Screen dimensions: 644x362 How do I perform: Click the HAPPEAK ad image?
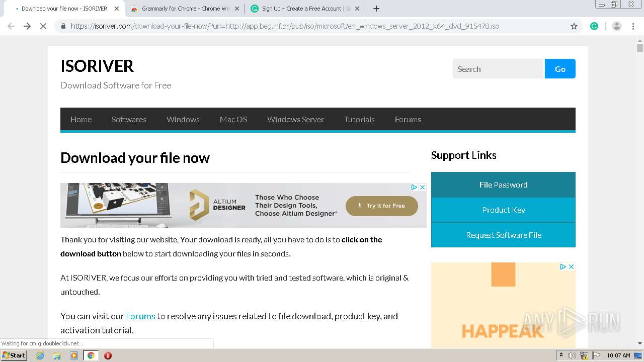click(x=503, y=305)
